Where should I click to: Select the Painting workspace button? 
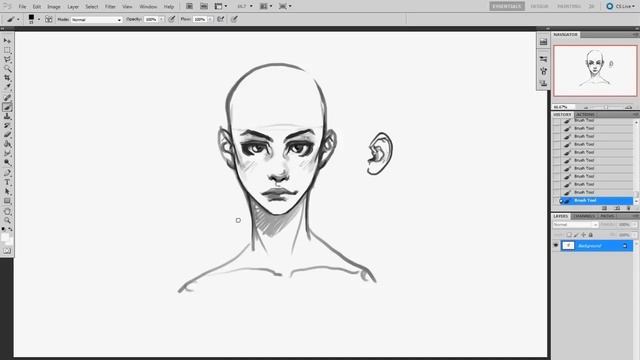(569, 6)
